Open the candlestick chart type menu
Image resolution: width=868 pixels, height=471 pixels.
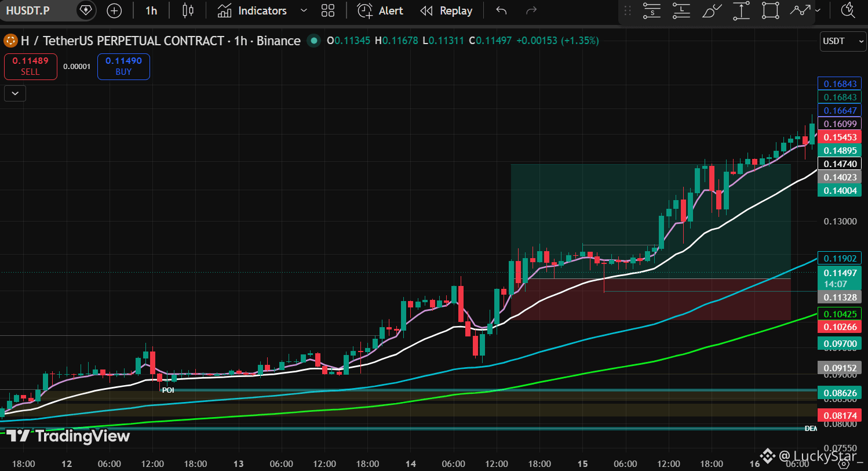[x=188, y=10]
